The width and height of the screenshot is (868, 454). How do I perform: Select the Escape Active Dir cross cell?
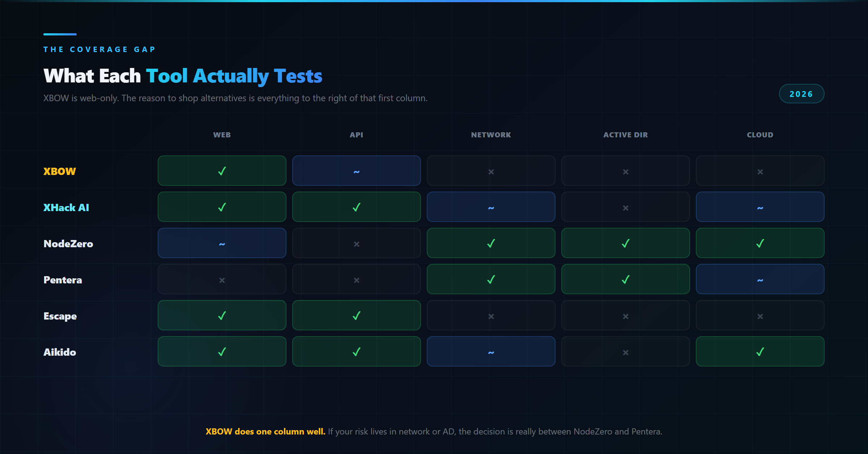click(x=626, y=315)
